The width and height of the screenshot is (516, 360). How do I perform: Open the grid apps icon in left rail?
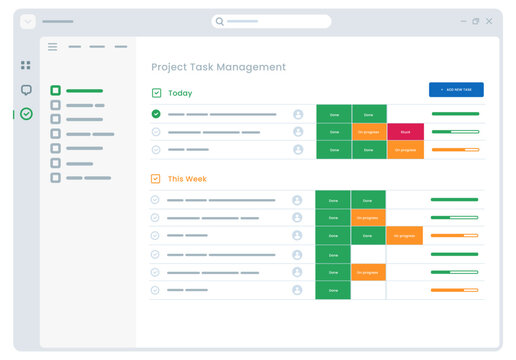click(x=26, y=65)
